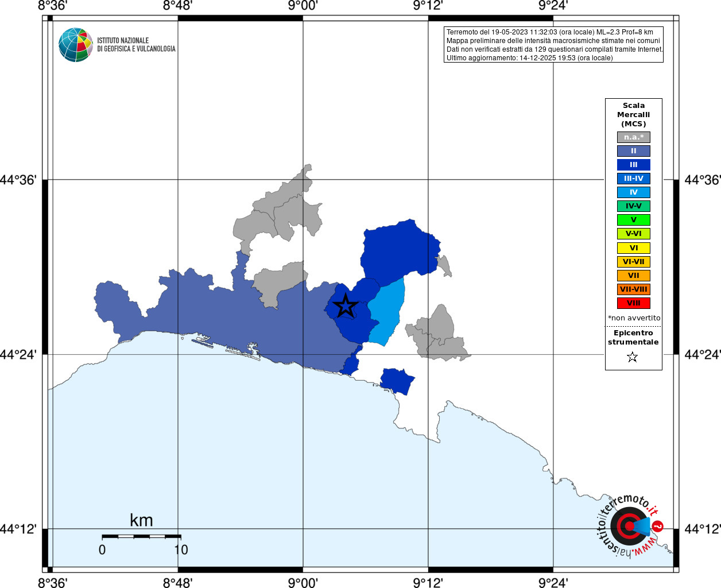
Task: Click the right 44°24' latitude label
Action: [702, 354]
